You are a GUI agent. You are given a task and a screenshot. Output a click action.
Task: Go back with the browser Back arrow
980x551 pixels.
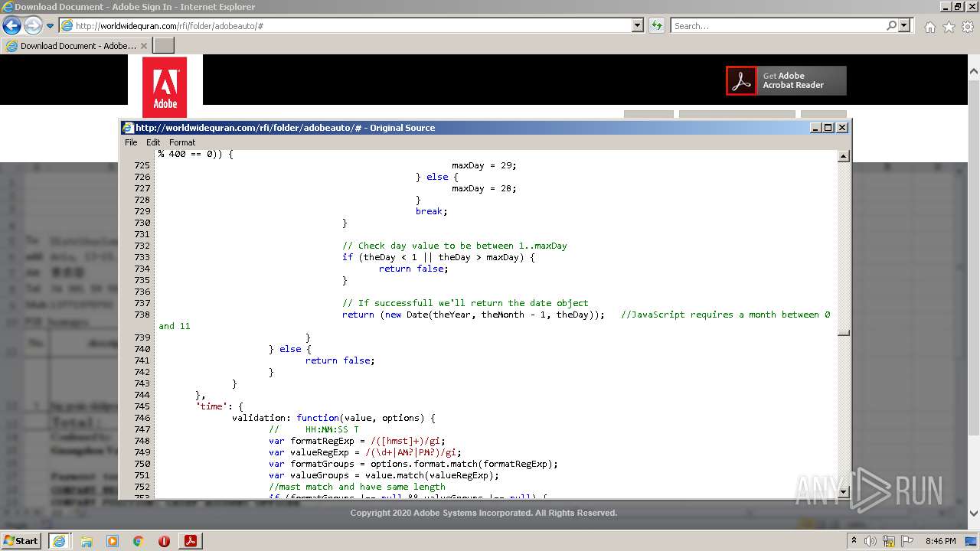(11, 25)
